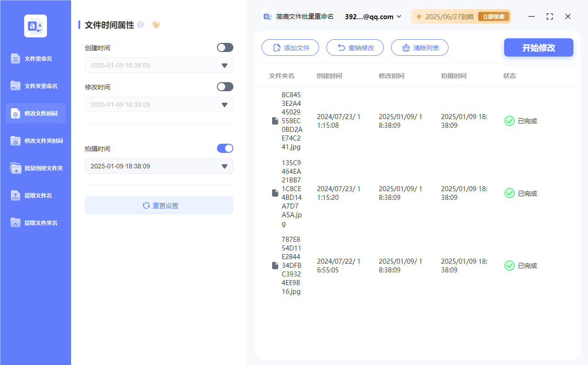Enable the 创建时间 toggle
Screen dimensions: 588x365
pyautogui.click(x=225, y=47)
